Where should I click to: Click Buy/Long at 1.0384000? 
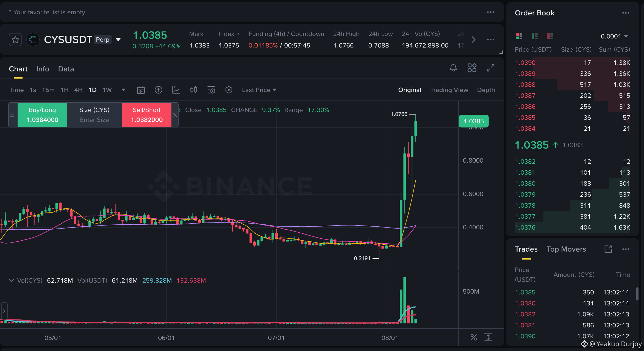pyautogui.click(x=42, y=115)
